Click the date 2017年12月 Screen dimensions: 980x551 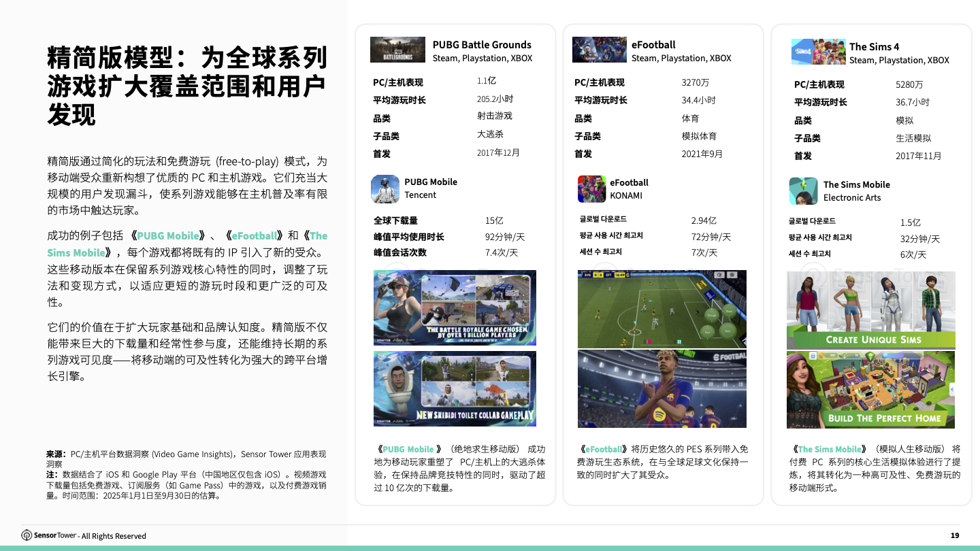click(498, 152)
